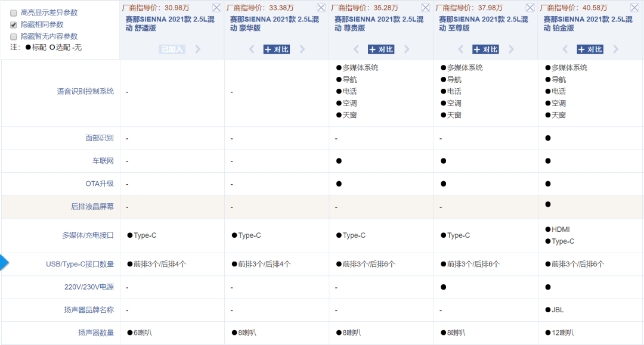The height and width of the screenshot is (345, 644).
Task: Open 赛那SIENNA 2.5L混动 至尊版 model link
Action: pos(484,23)
